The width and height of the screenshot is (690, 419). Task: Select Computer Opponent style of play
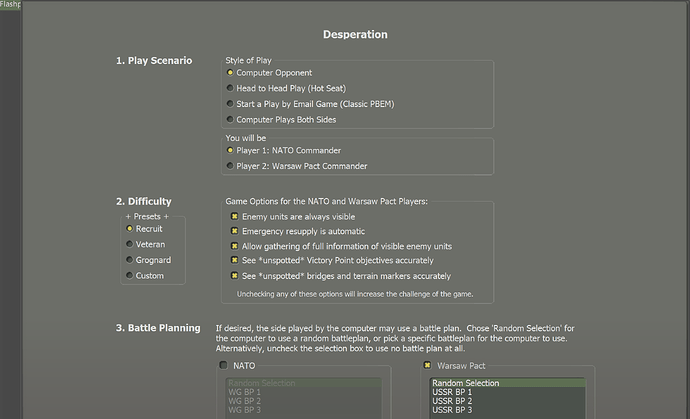tap(231, 73)
